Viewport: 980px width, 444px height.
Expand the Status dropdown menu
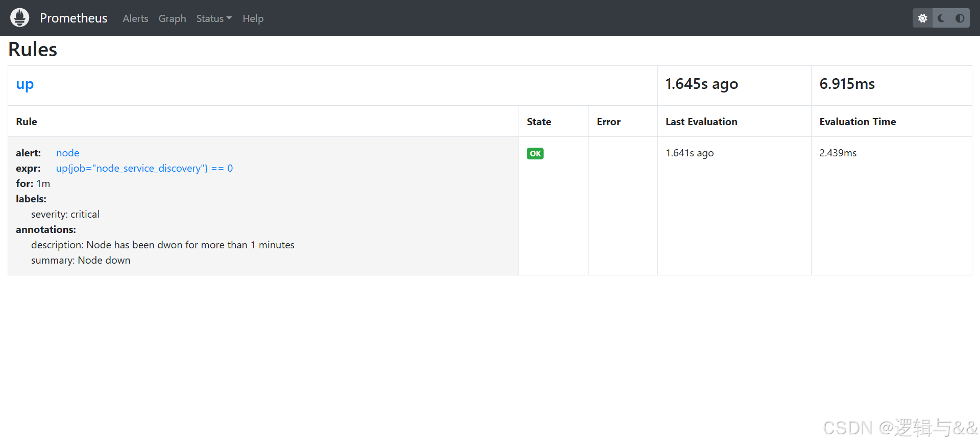(x=214, y=18)
